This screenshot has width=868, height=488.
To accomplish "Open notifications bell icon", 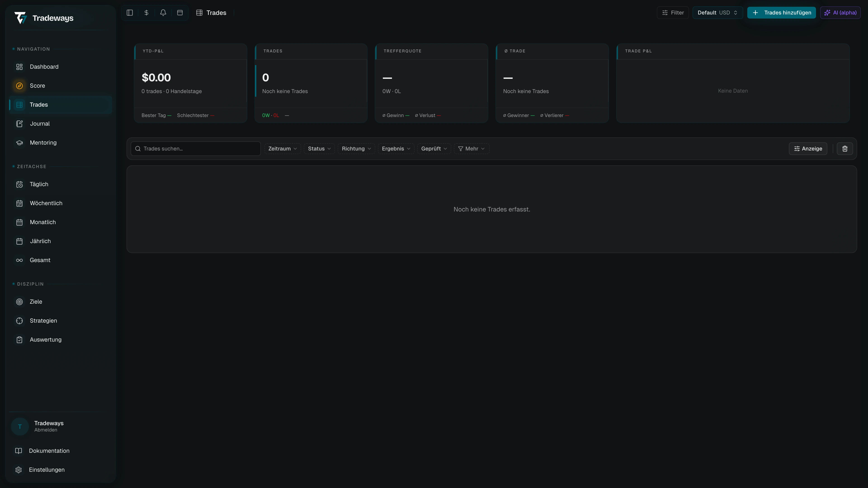I will [163, 13].
